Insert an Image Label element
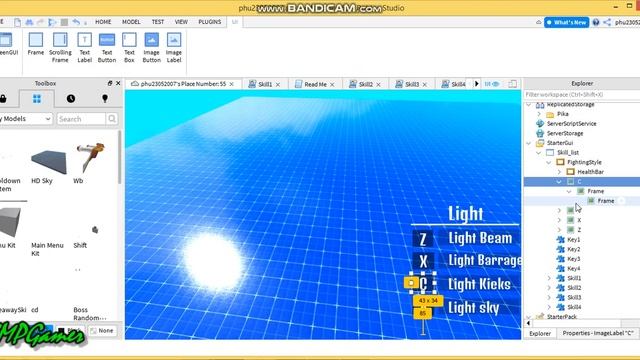This screenshot has height=360, width=640. pyautogui.click(x=173, y=48)
